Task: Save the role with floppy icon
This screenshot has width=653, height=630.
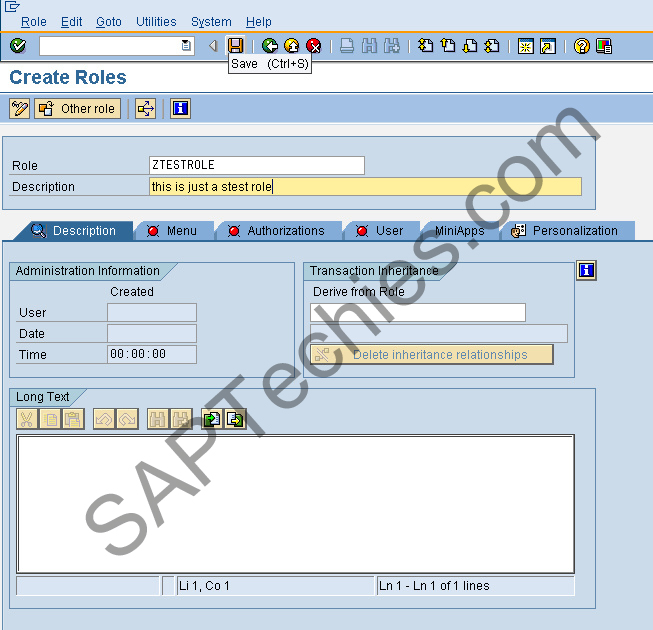Action: click(235, 45)
